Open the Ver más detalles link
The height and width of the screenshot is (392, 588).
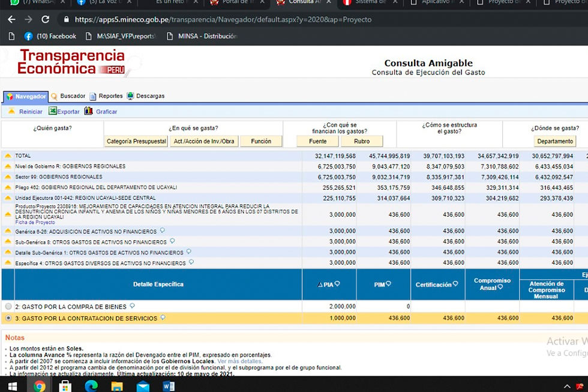pyautogui.click(x=239, y=361)
